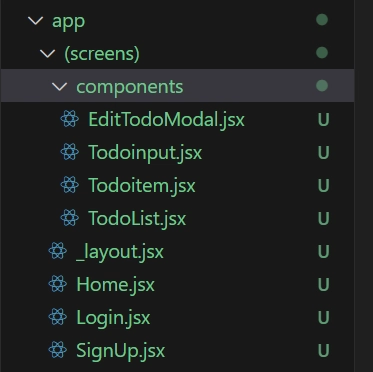Click the React icon beside TodoList.jsx

click(x=70, y=218)
